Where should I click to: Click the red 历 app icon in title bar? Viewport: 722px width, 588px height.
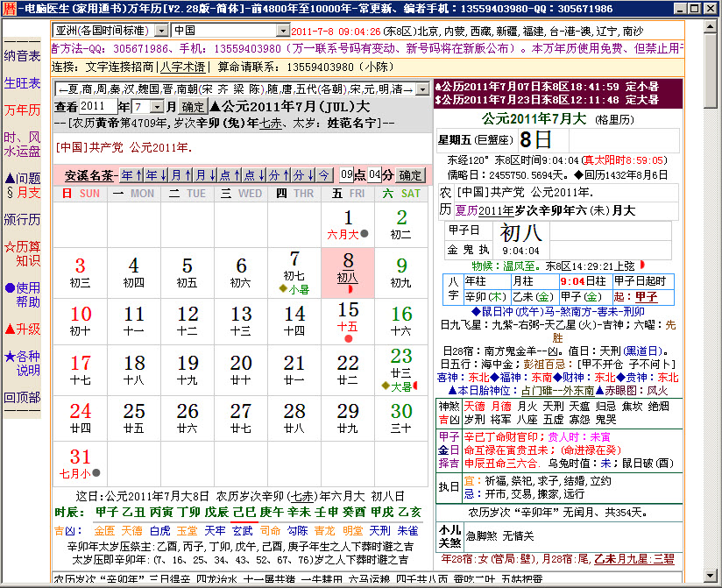click(8, 9)
